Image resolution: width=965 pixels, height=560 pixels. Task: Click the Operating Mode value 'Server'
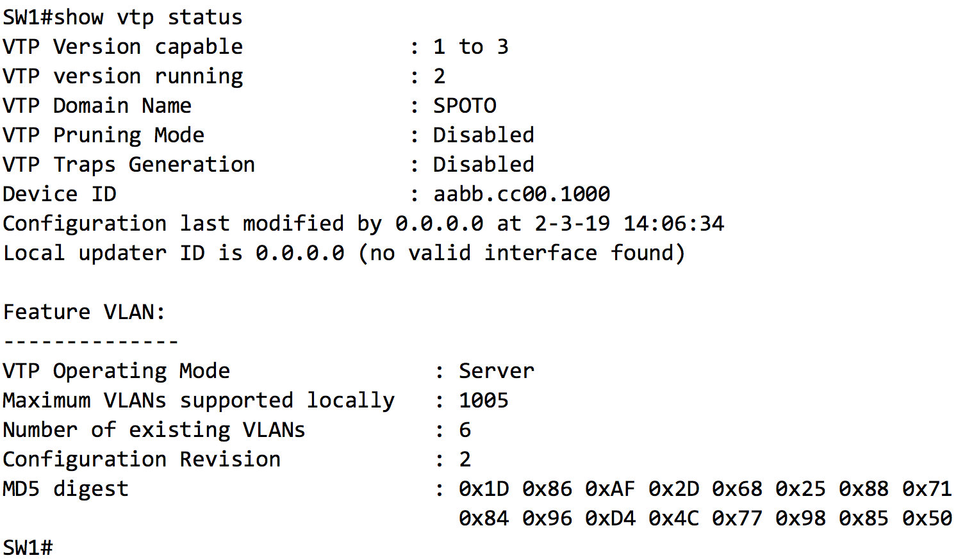click(x=496, y=371)
